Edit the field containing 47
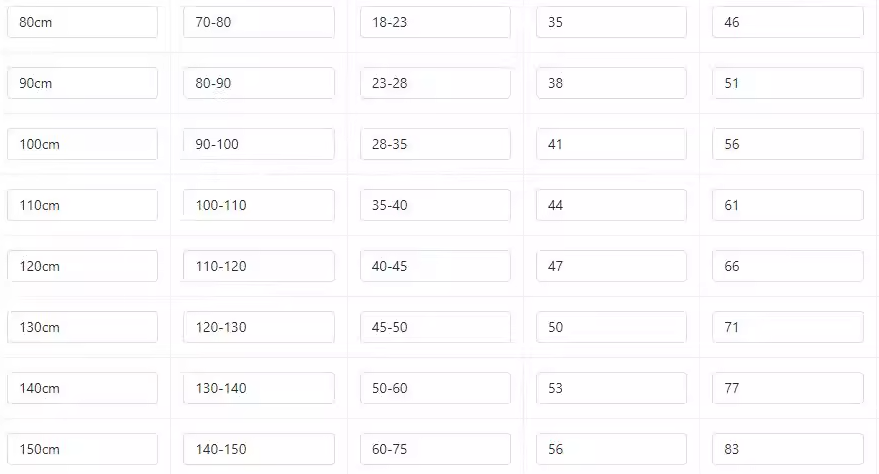879x474 pixels. (x=611, y=266)
